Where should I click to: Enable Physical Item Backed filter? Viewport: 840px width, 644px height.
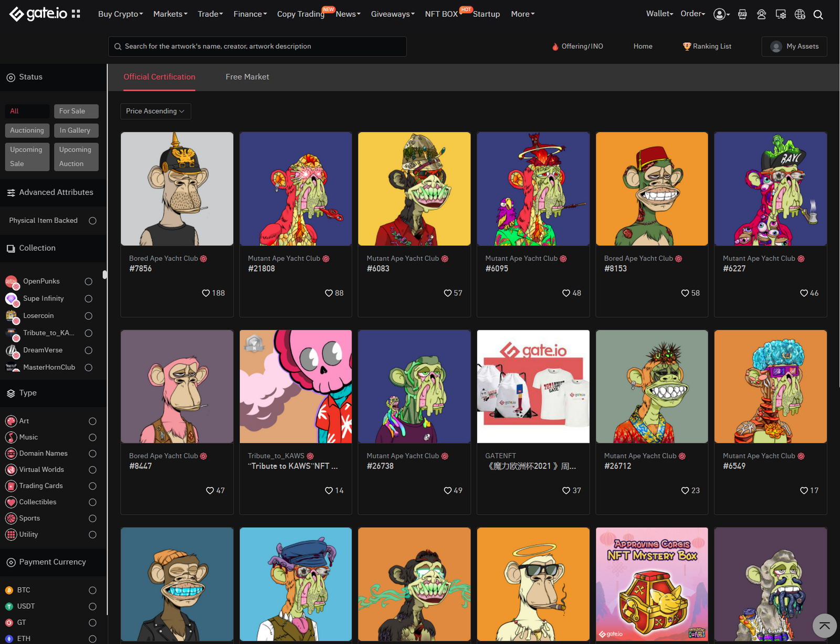pyautogui.click(x=92, y=221)
